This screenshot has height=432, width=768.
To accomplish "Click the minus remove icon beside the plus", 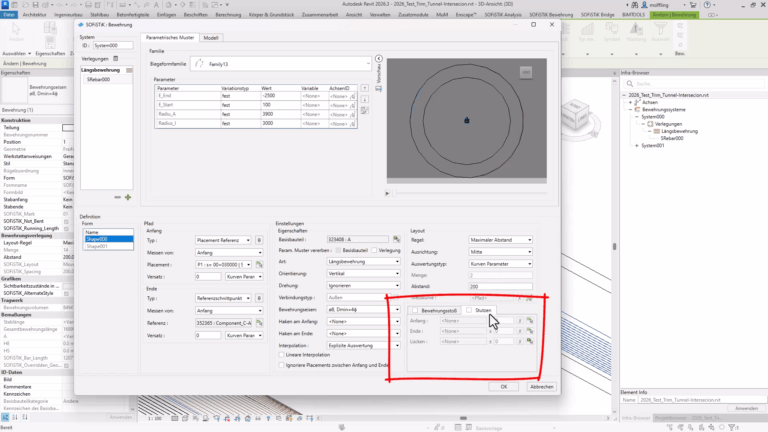I will 117,197.
